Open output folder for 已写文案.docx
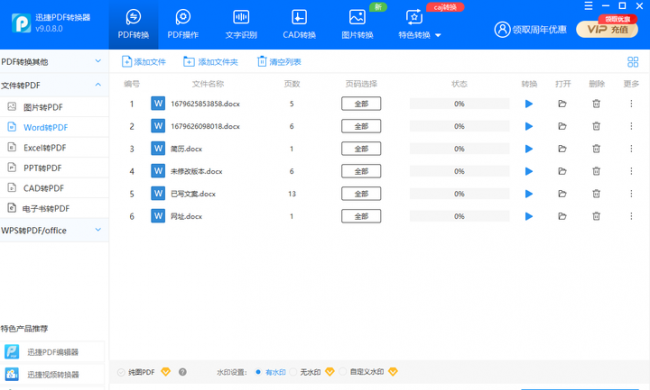The width and height of the screenshot is (650, 390). pos(562,194)
